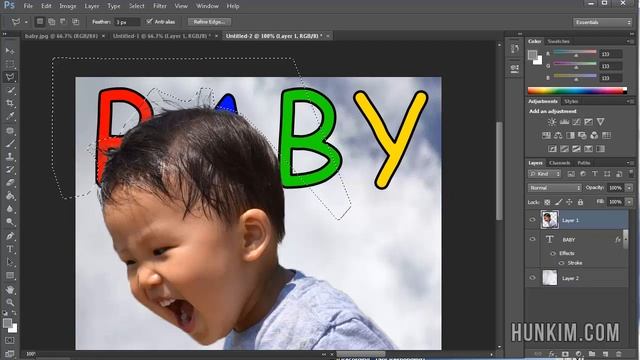
Task: Create a new group folder icon
Action: (x=592, y=354)
